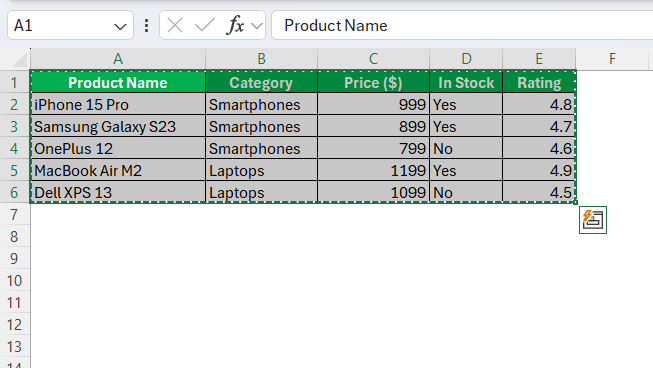Click the Product Name header cell
Viewport: 653px width, 368px height.
(x=118, y=82)
